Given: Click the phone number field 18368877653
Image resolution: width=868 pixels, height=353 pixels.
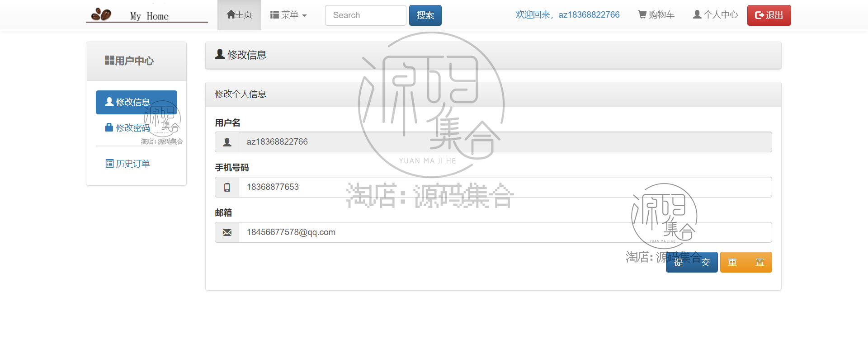Looking at the screenshot, I should coord(505,187).
